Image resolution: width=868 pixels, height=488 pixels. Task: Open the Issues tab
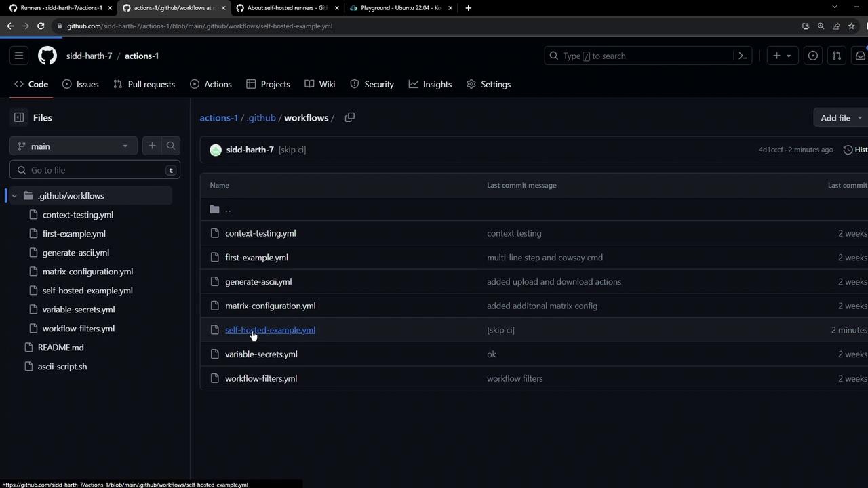[x=81, y=84]
